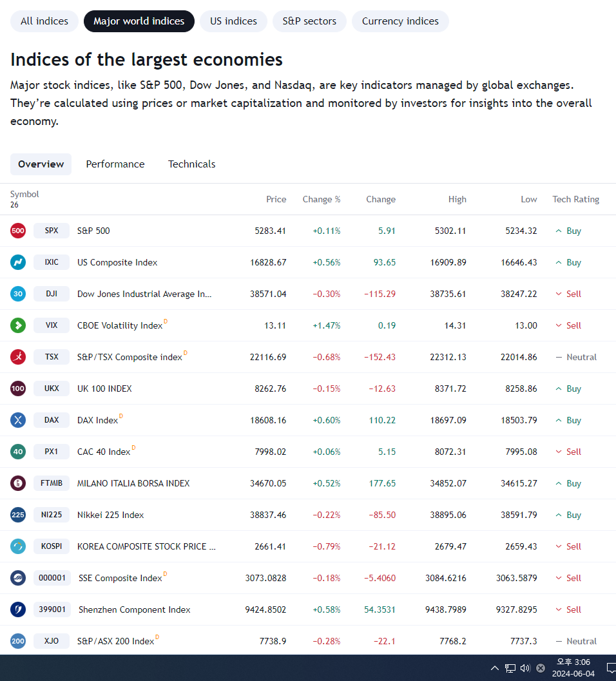Open network status tray icon

pyautogui.click(x=510, y=668)
